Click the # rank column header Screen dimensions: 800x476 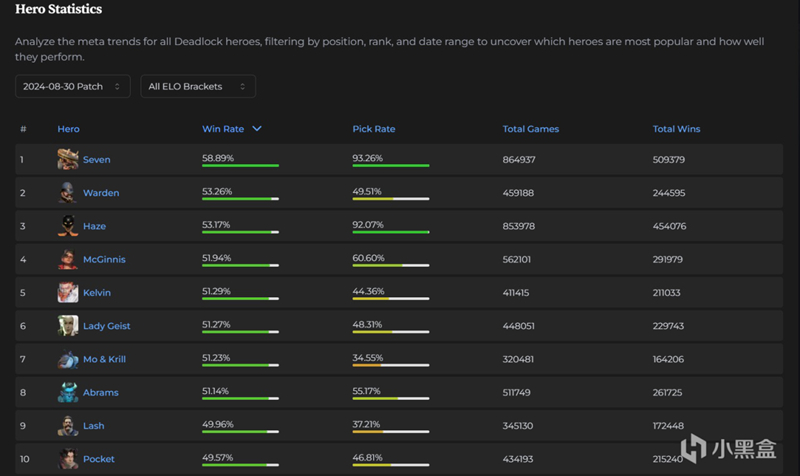click(x=23, y=129)
